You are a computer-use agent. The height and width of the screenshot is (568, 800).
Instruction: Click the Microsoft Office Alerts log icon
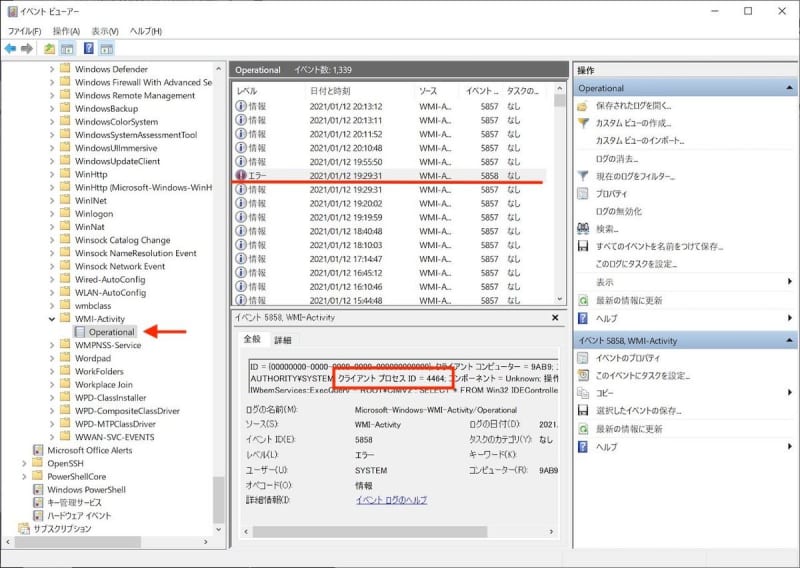(38, 450)
